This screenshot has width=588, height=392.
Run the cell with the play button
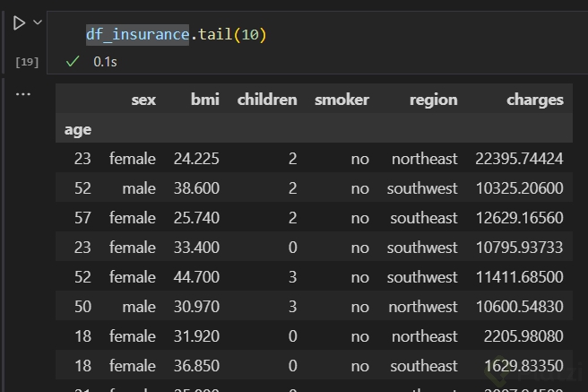pyautogui.click(x=19, y=23)
